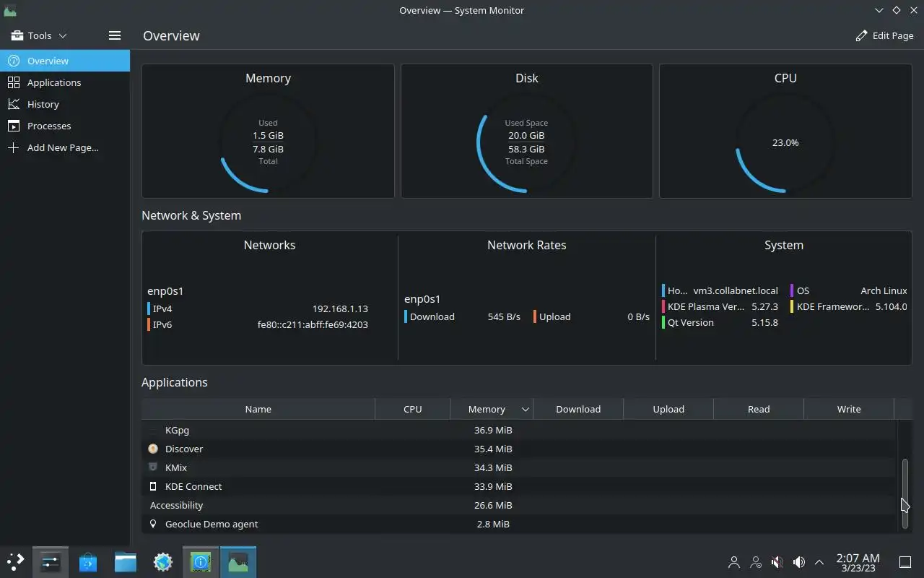Image resolution: width=924 pixels, height=578 pixels.
Task: Launch Discover from the taskbar
Action: pyautogui.click(x=88, y=561)
